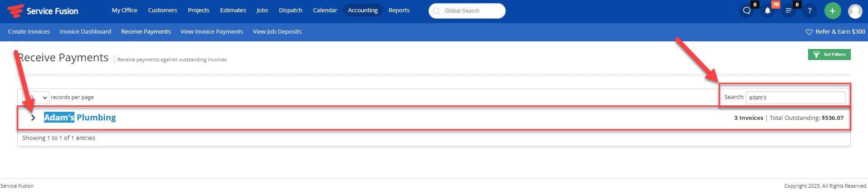Click the Service Fusion logo
The image size is (868, 194).
click(x=43, y=11)
